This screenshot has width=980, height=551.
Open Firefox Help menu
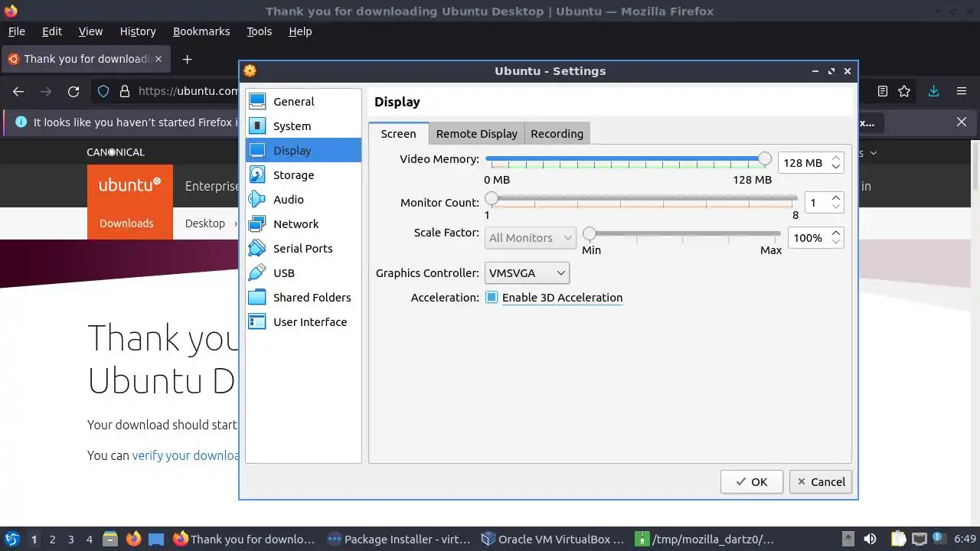(300, 31)
